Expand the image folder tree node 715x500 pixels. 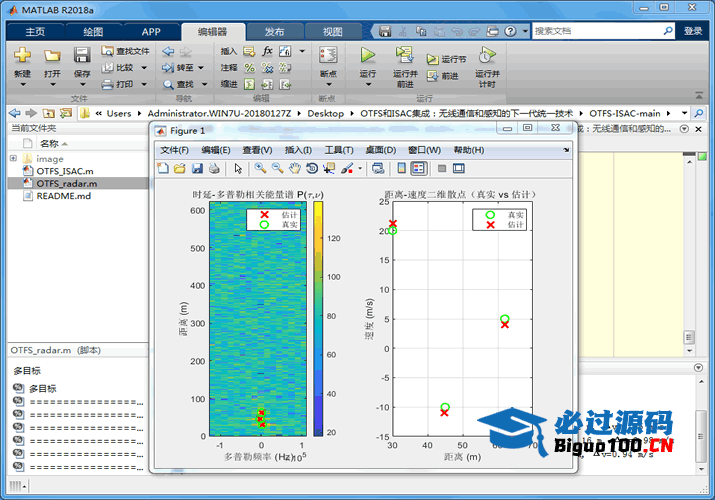(13, 159)
